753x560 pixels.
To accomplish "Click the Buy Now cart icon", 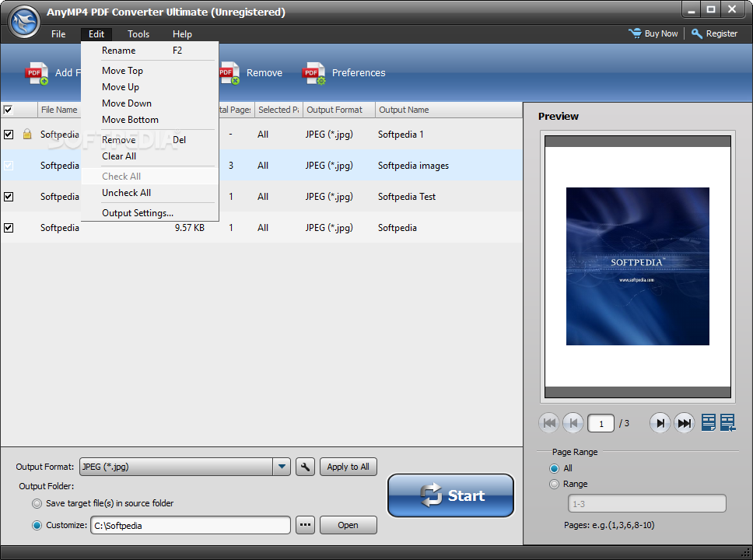I will point(635,33).
